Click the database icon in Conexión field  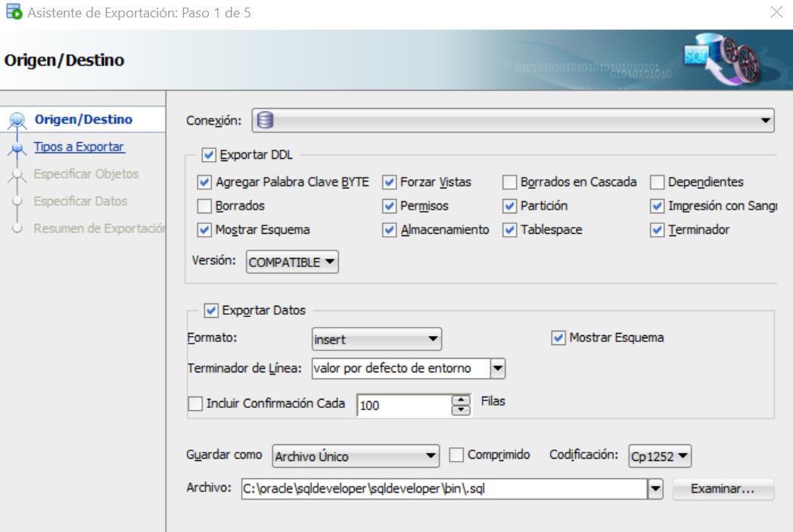(265, 120)
